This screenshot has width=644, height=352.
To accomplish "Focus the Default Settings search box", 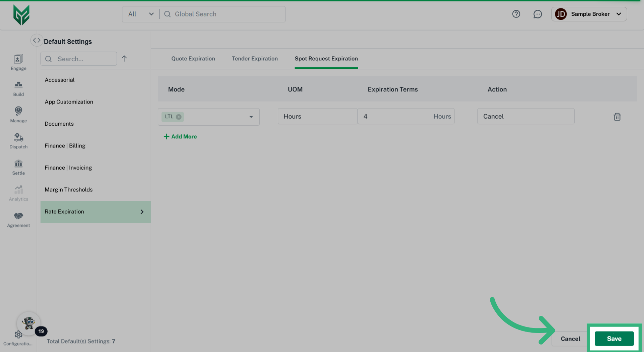I will click(79, 59).
